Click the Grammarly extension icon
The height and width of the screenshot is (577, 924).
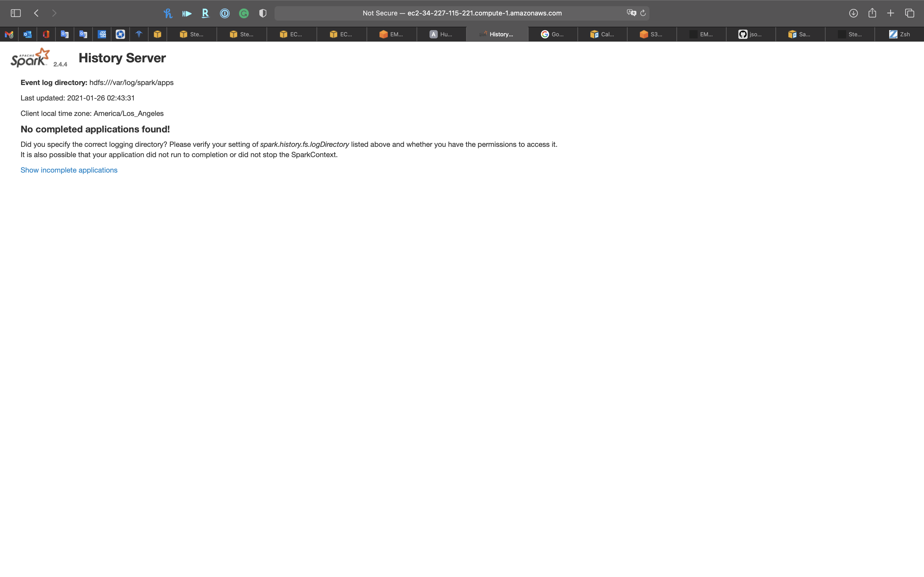(244, 13)
